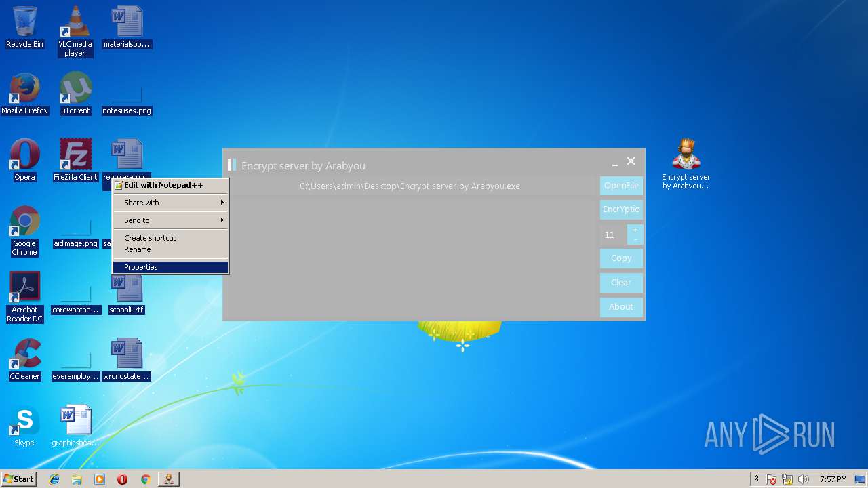
Task: Open wrongstate... Word document
Action: (x=127, y=359)
